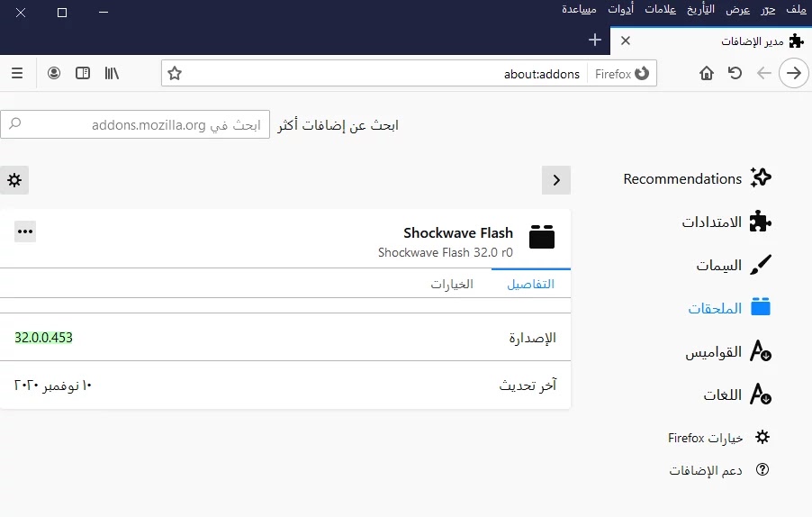This screenshot has width=812, height=517.
Task: Reload the current page
Action: [735, 73]
